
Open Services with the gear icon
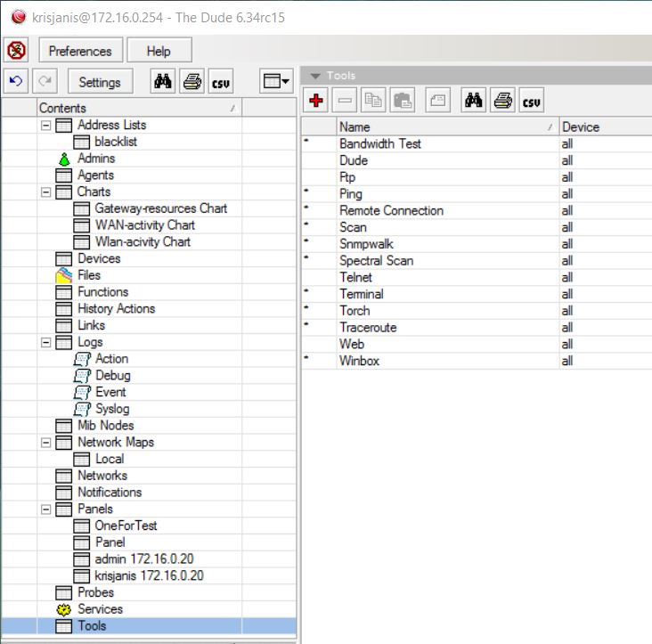point(100,609)
